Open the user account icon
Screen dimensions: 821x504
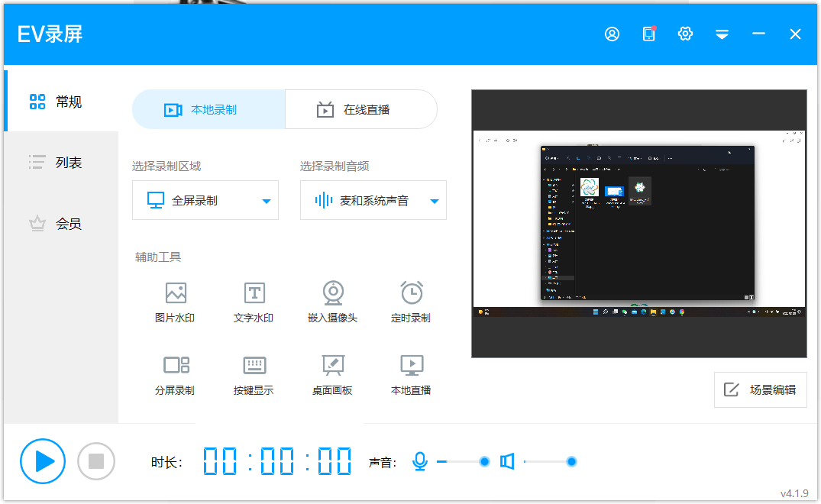tap(612, 34)
